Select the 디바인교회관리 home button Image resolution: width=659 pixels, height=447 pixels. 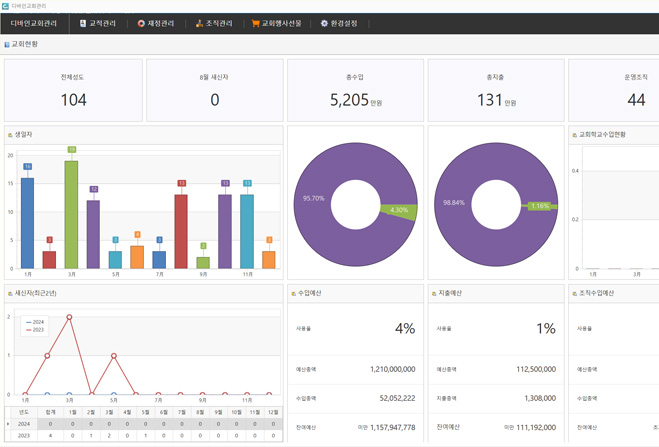click(35, 23)
